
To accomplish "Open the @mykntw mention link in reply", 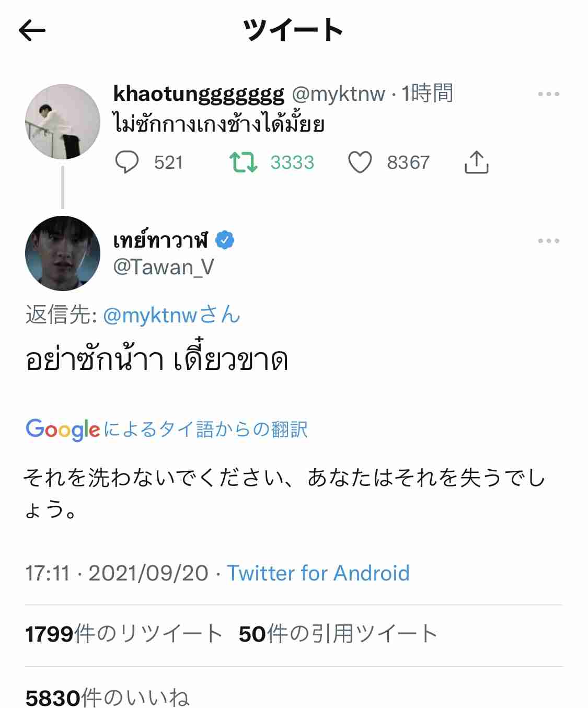I will tap(171, 316).
